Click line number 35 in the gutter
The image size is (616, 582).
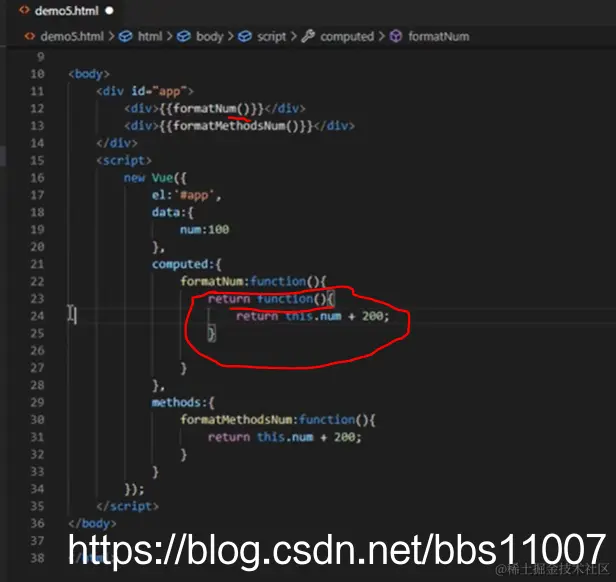pyautogui.click(x=37, y=506)
